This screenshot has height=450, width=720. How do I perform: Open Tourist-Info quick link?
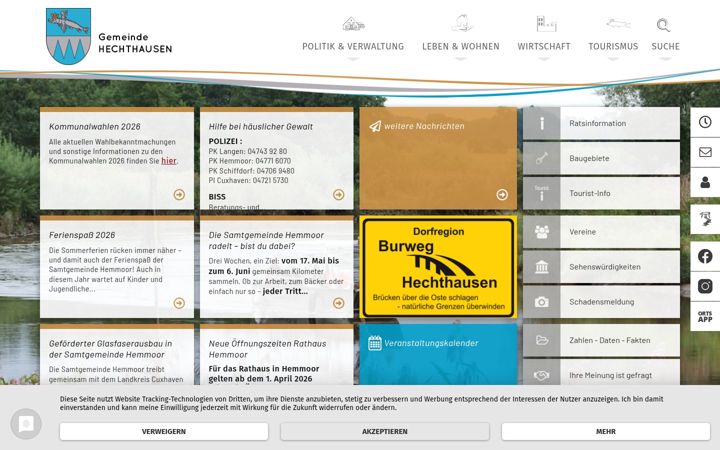pos(601,193)
